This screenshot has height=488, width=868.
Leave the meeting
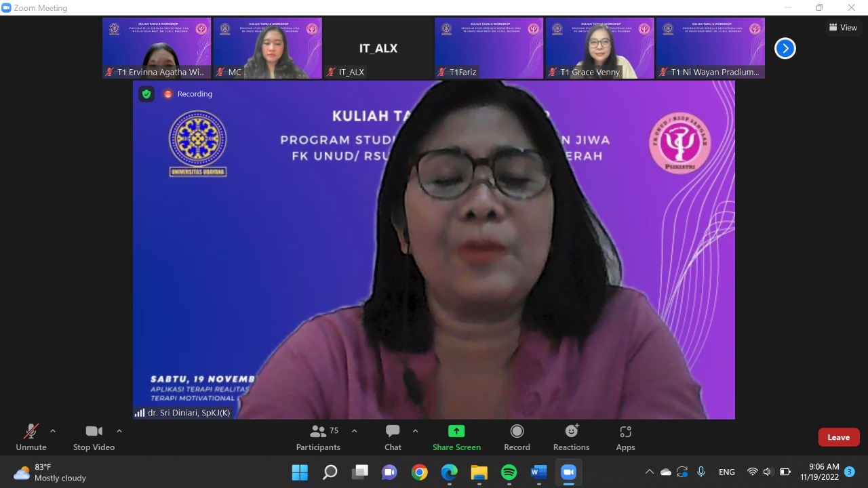pos(839,437)
